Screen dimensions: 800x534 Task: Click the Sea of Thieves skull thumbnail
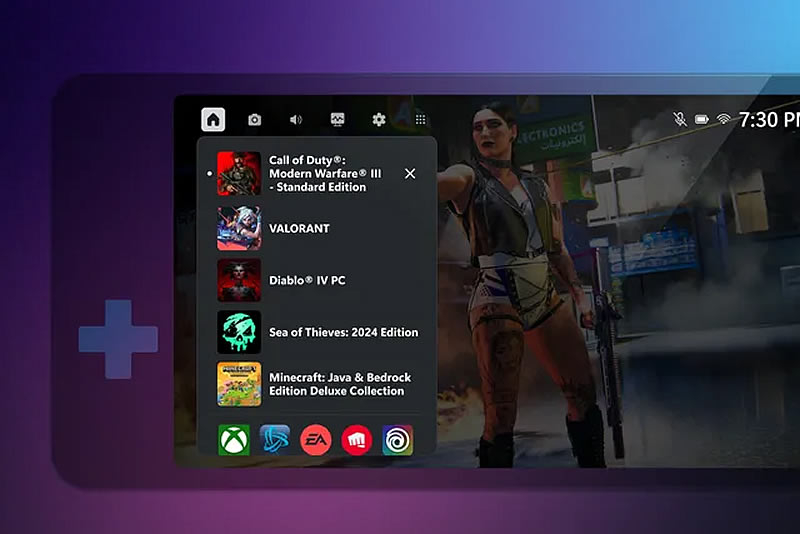tap(239, 332)
